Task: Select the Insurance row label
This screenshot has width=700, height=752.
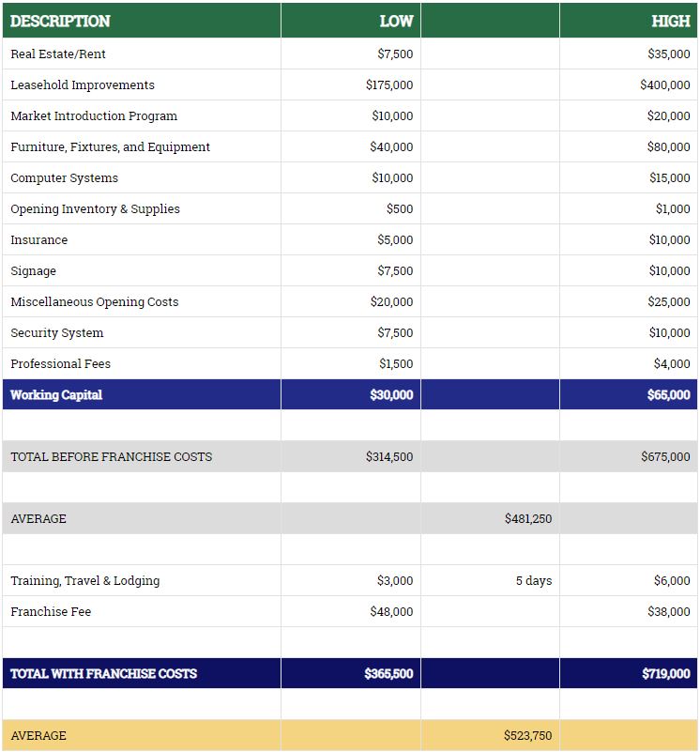Action: pyautogui.click(x=39, y=240)
